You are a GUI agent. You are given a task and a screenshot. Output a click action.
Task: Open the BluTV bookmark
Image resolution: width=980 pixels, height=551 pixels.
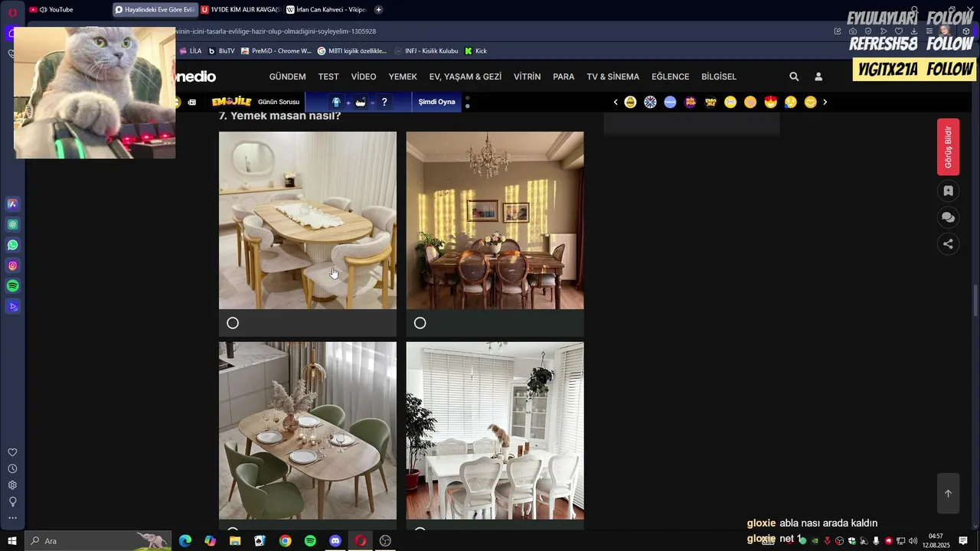[221, 51]
